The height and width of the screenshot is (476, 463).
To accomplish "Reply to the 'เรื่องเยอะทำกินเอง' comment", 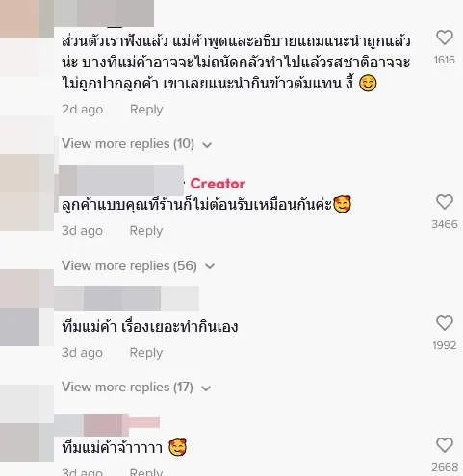I will 146,353.
